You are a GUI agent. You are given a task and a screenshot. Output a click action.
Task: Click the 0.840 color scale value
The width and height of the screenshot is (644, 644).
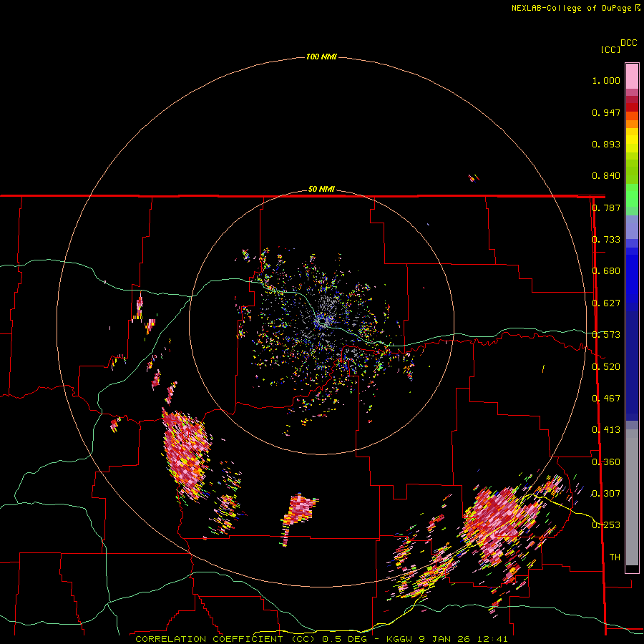pos(606,176)
